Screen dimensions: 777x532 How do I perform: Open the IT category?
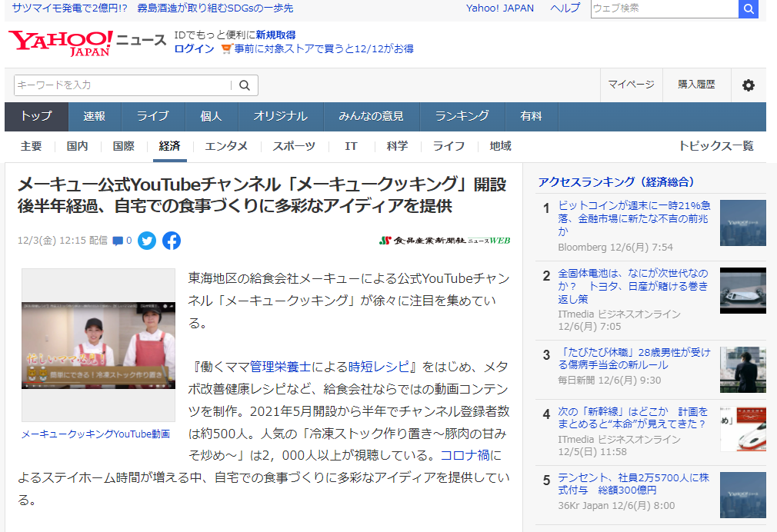(351, 146)
